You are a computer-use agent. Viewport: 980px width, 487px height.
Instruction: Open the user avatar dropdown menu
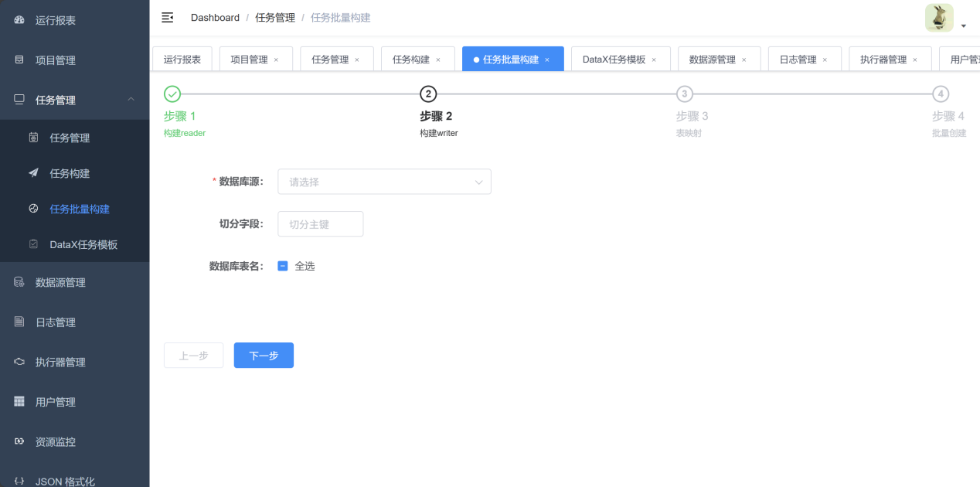click(x=945, y=19)
